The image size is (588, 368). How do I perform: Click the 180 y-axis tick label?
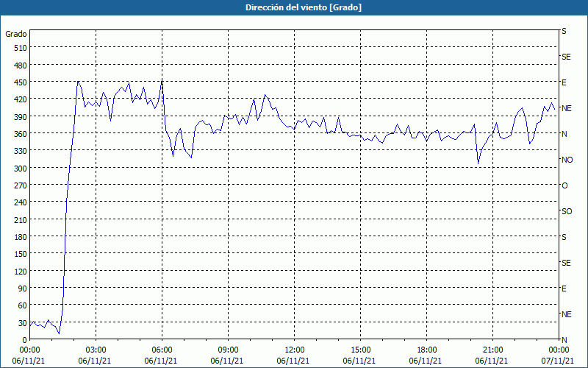tap(21, 237)
